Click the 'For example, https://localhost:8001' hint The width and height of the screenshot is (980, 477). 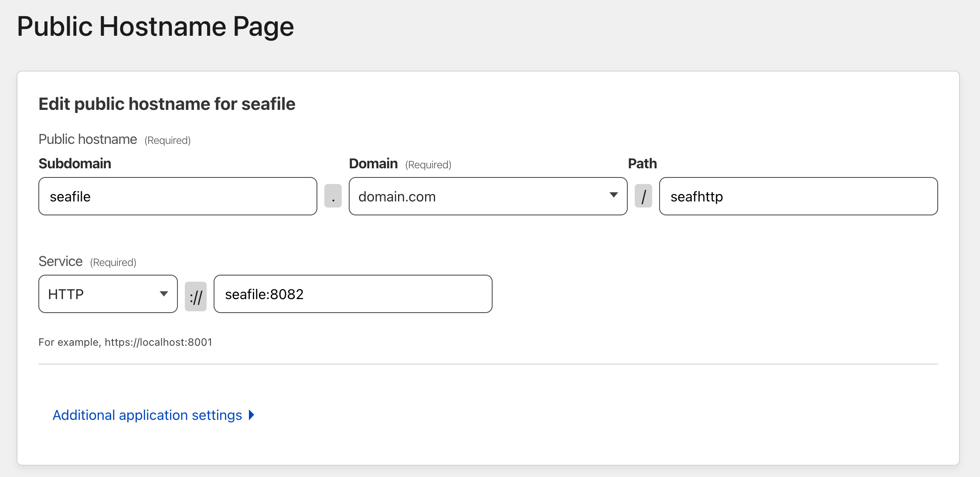(125, 342)
